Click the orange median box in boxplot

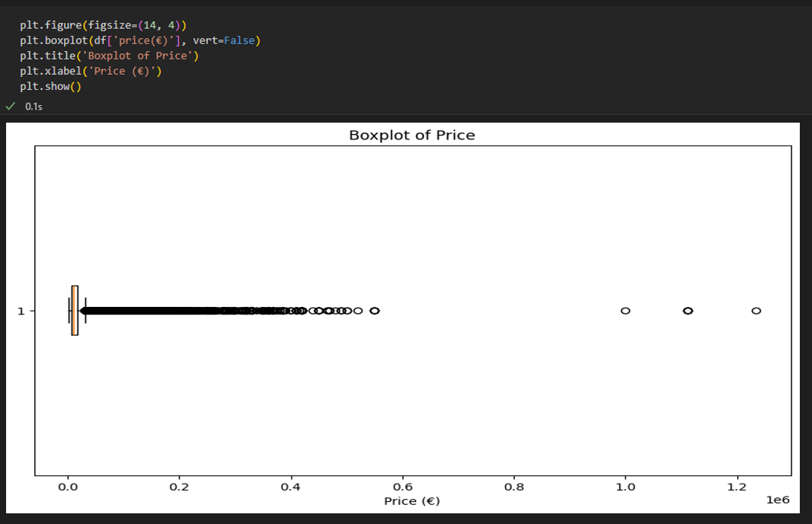(75, 311)
